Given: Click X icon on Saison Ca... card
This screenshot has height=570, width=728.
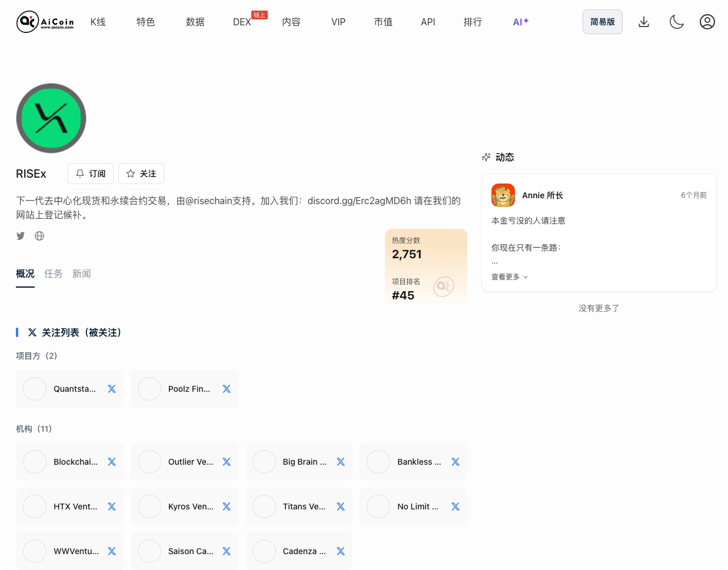Looking at the screenshot, I should pos(227,551).
